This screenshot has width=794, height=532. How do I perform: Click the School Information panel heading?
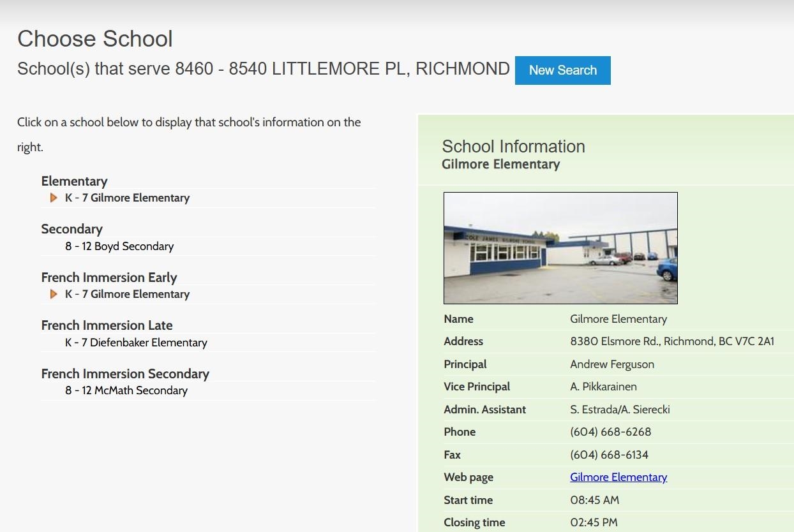coord(513,147)
